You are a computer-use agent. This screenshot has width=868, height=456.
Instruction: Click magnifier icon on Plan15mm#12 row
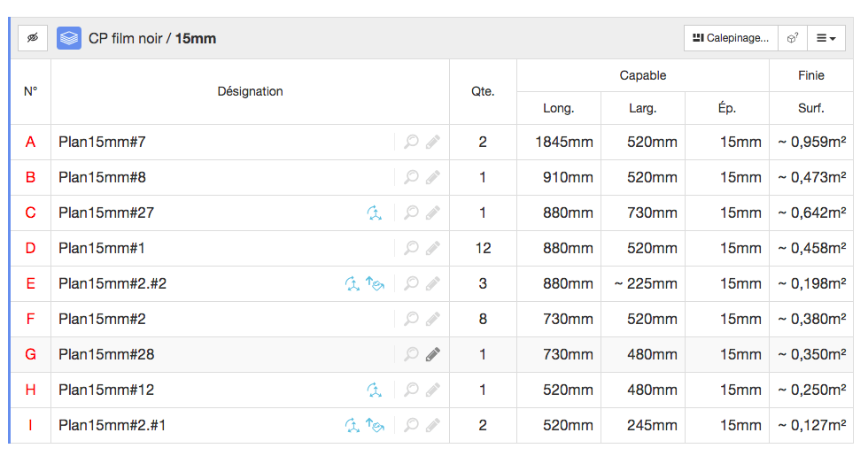411,390
